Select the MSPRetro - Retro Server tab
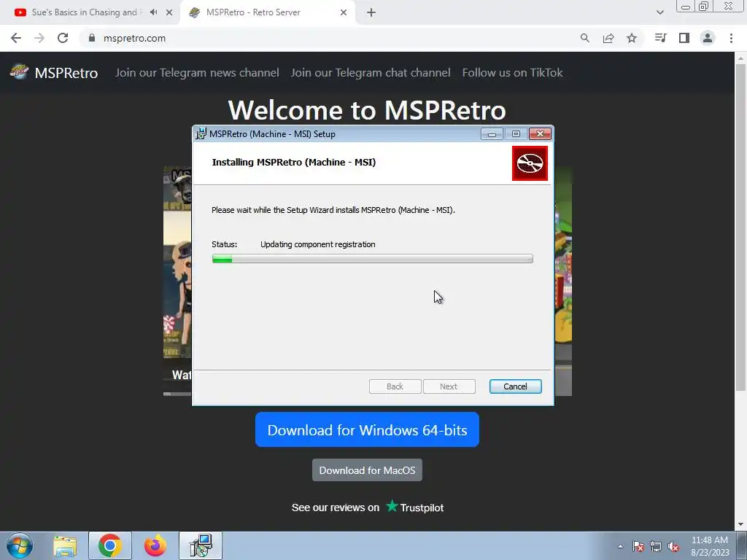Screen dimensions: 747x560 [267, 12]
